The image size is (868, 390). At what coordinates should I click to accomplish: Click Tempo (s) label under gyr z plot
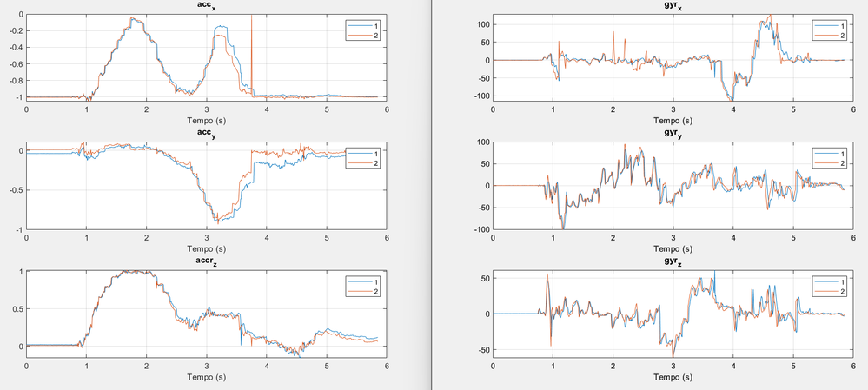[x=673, y=377]
